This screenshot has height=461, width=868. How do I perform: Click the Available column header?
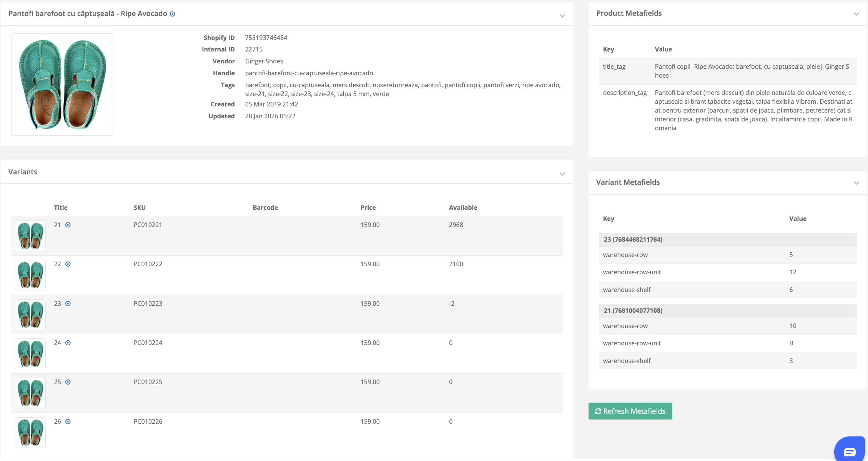pyautogui.click(x=463, y=208)
